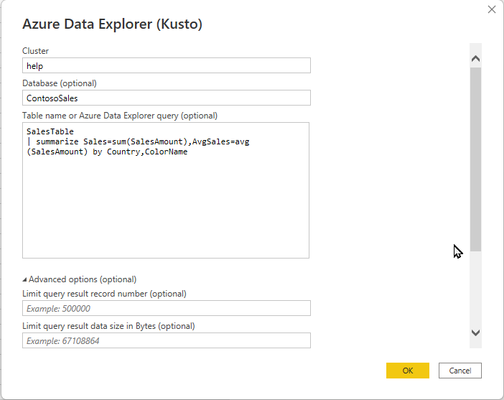Screen dimensions: 504x400
Task: Click the Database (optional) label
Action: (59, 83)
